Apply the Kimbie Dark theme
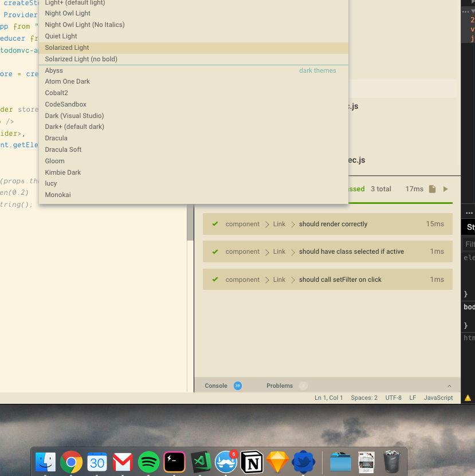Image resolution: width=475 pixels, height=476 pixels. click(x=194, y=172)
